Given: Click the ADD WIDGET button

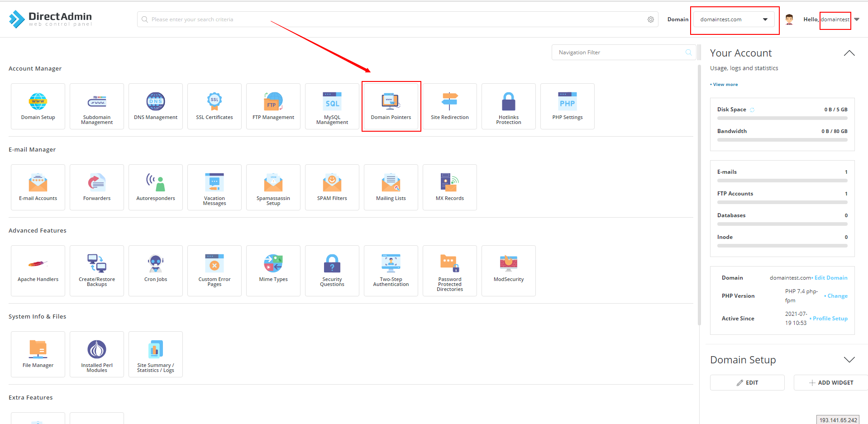Looking at the screenshot, I should [x=831, y=382].
